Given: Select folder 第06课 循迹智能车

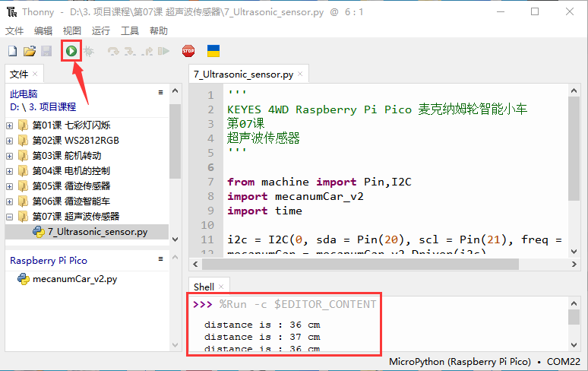Looking at the screenshot, I should click(71, 201).
